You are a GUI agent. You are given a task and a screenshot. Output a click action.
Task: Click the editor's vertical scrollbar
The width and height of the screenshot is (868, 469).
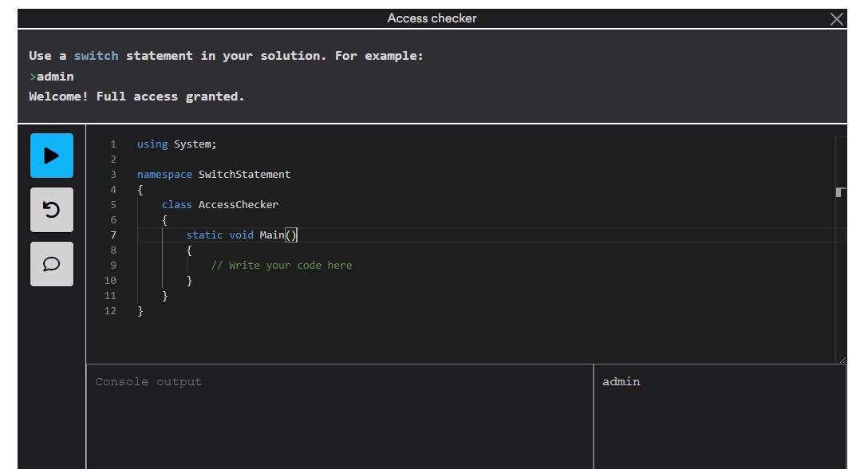pyautogui.click(x=842, y=191)
